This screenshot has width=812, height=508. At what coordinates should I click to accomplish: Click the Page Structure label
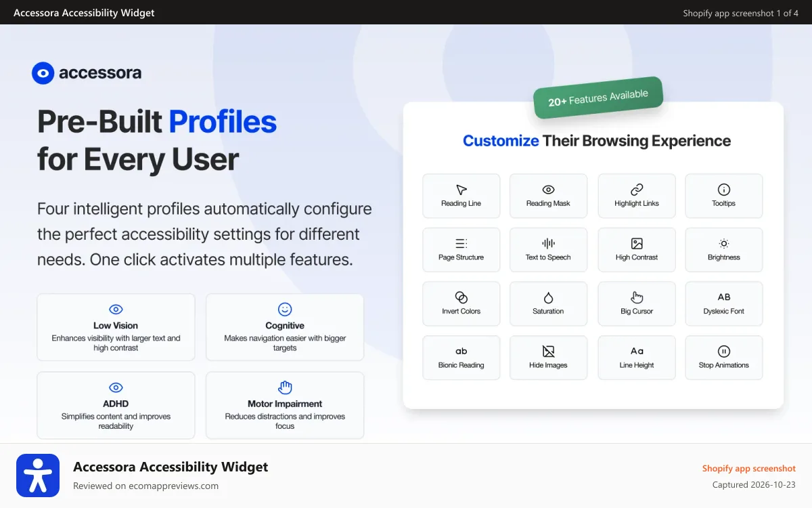pos(461,257)
